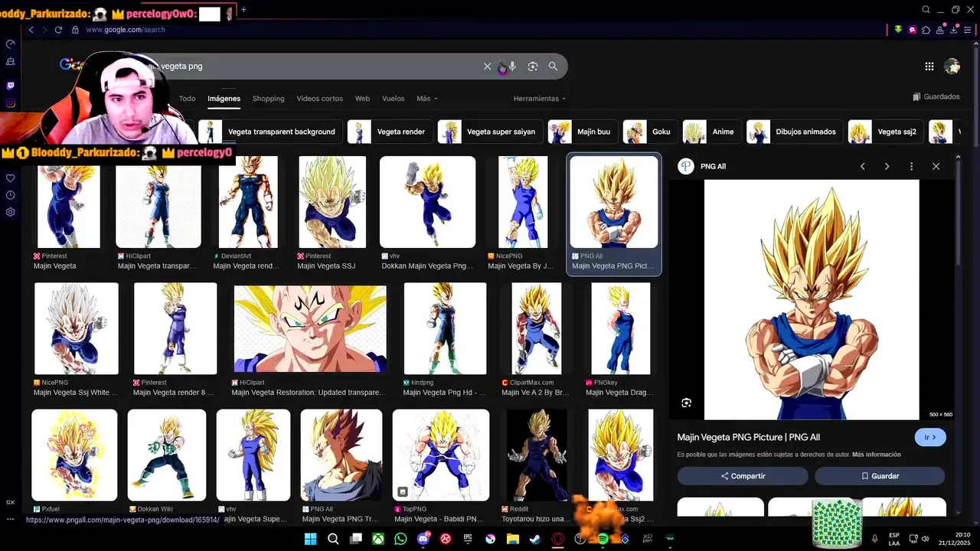Open Majin Vegeta - Babidi TopPNG thumbnail
The width and height of the screenshot is (980, 551).
coord(441,455)
